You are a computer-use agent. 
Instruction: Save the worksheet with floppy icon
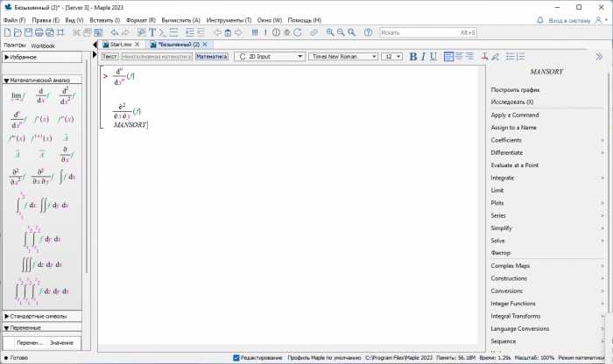[x=28, y=32]
